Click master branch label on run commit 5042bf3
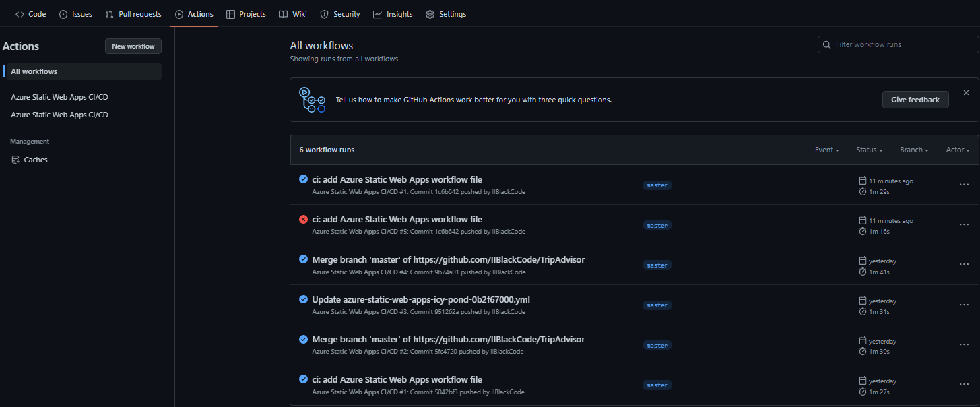The image size is (980, 407). click(657, 385)
